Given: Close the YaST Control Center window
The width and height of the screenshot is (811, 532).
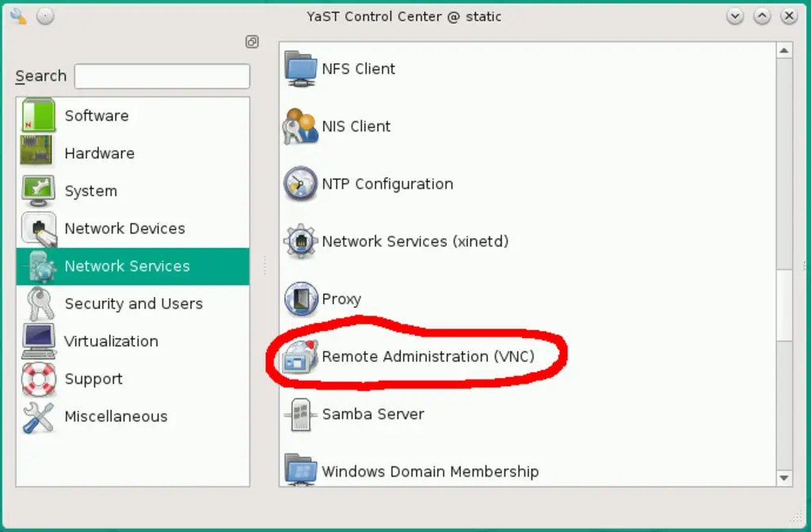Looking at the screenshot, I should 790,17.
